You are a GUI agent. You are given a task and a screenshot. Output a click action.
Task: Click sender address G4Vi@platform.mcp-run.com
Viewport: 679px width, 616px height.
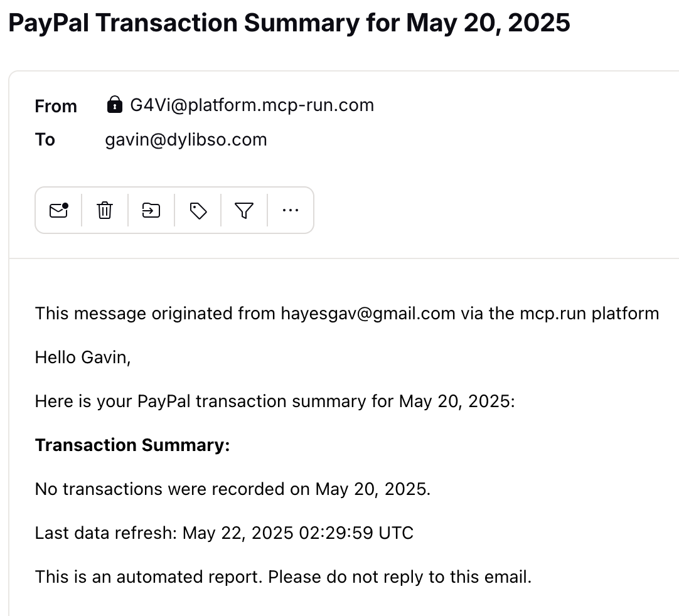point(252,105)
